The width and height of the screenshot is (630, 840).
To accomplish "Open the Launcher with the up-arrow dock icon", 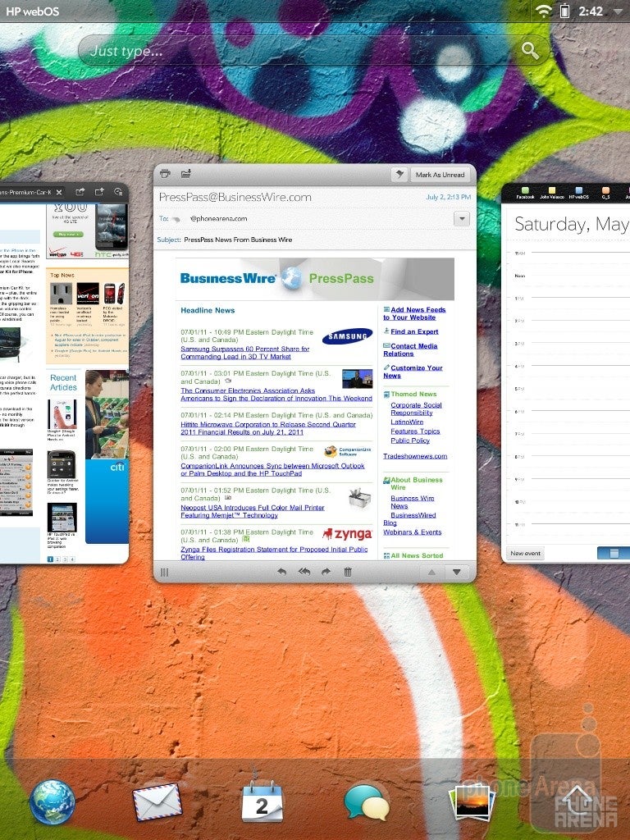I will [577, 802].
